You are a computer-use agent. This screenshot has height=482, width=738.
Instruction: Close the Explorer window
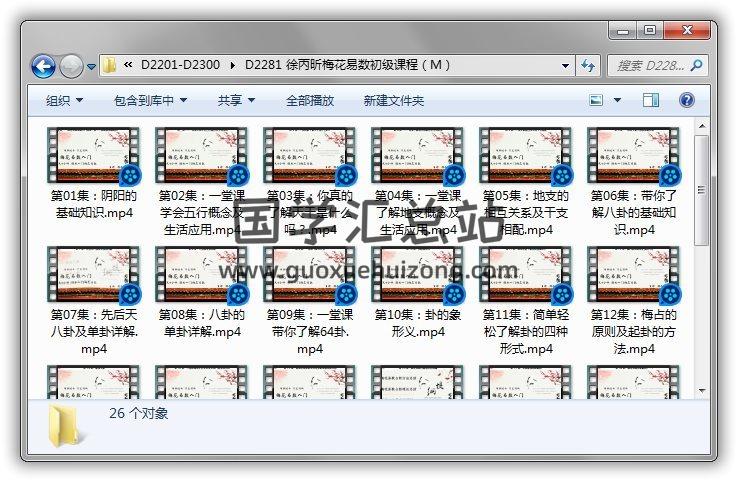coord(687,31)
